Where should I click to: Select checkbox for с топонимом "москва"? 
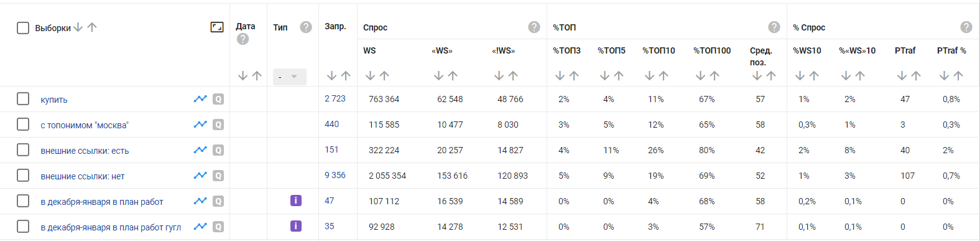click(23, 125)
